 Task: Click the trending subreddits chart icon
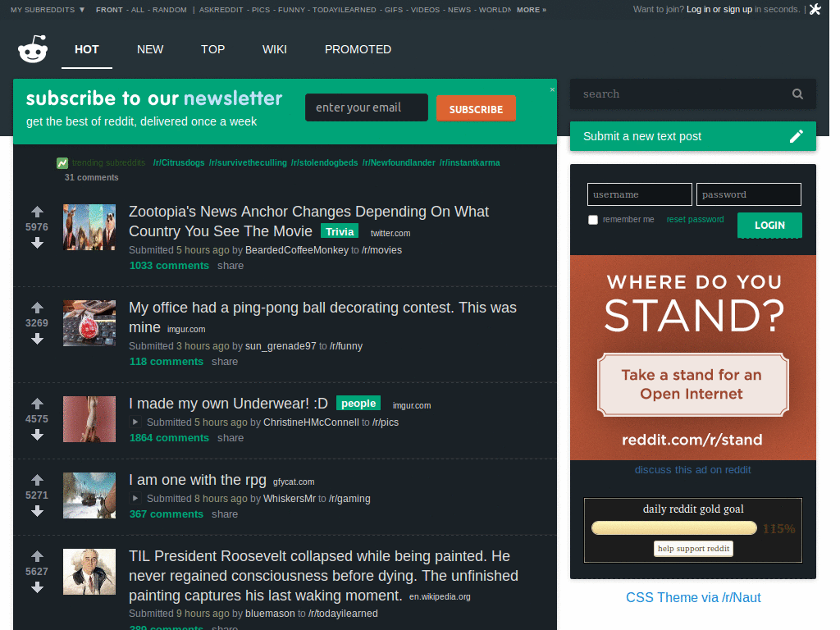62,163
